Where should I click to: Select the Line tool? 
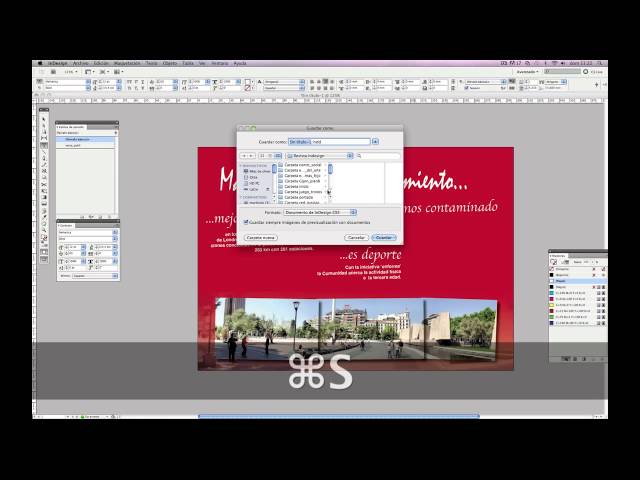tap(44, 152)
